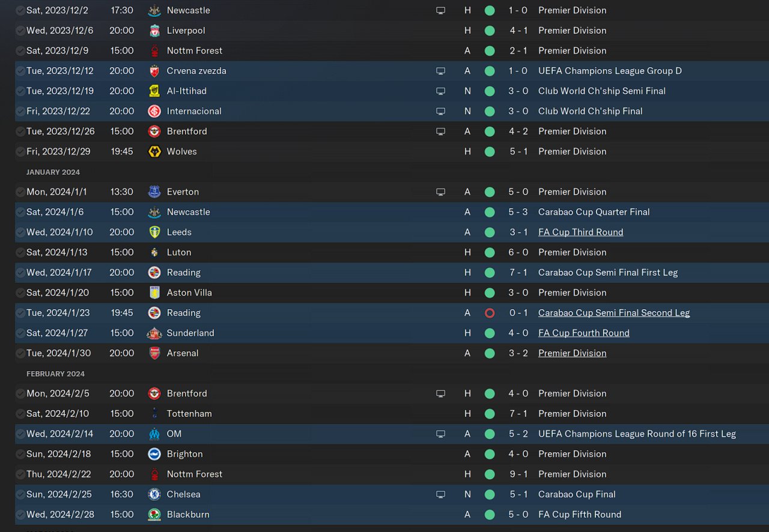Click green result dot for Nottm Forest 9-1
769x532 pixels.
[x=490, y=474]
